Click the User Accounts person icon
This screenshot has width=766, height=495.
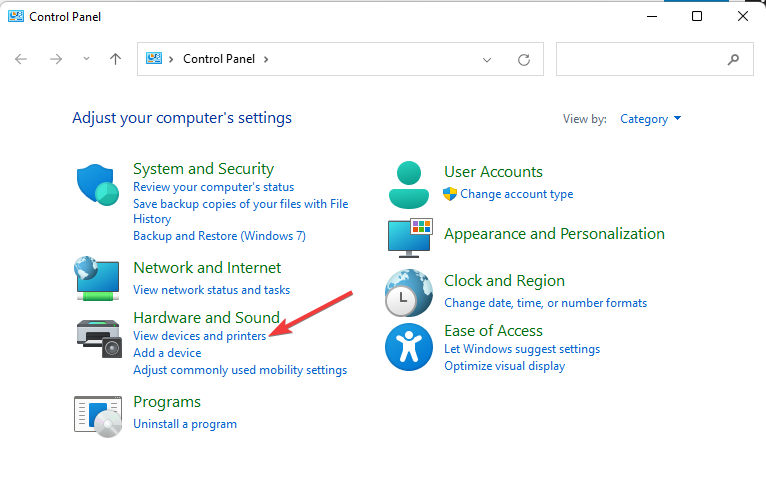click(408, 184)
